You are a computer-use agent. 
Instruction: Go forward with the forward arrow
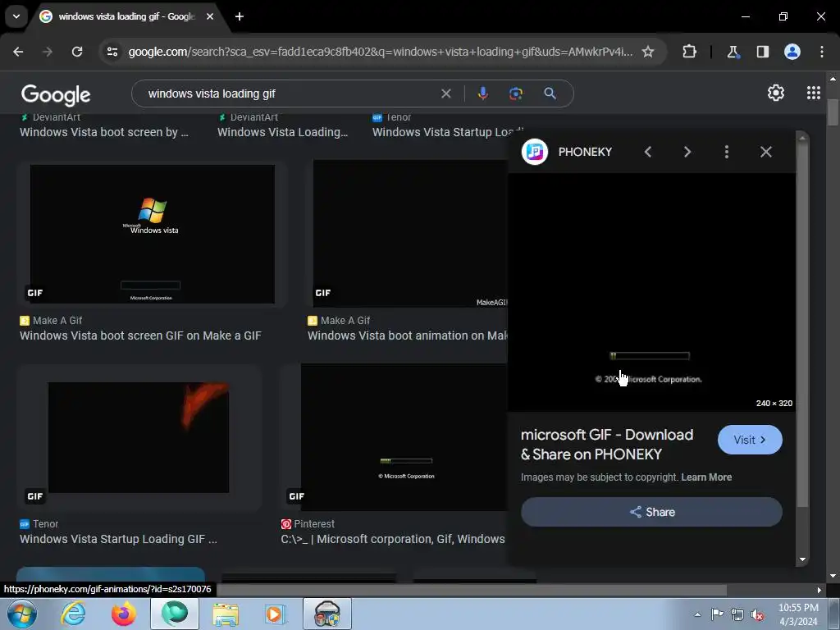tap(48, 52)
